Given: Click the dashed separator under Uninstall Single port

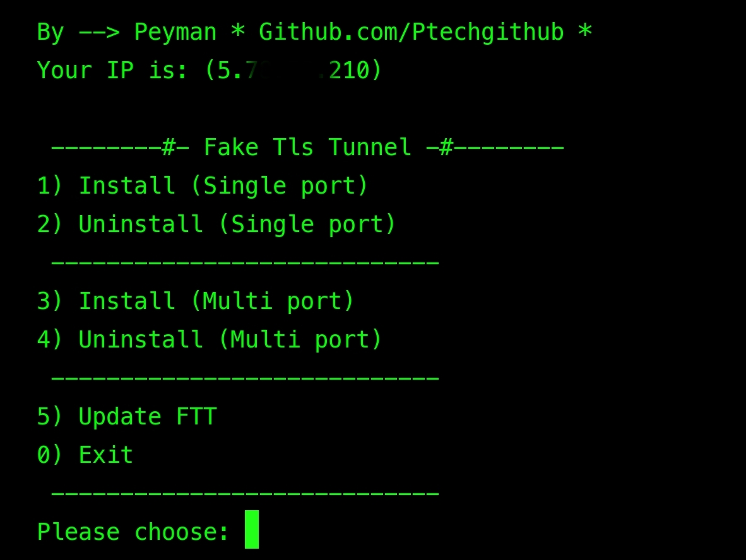Looking at the screenshot, I should pyautogui.click(x=244, y=262).
